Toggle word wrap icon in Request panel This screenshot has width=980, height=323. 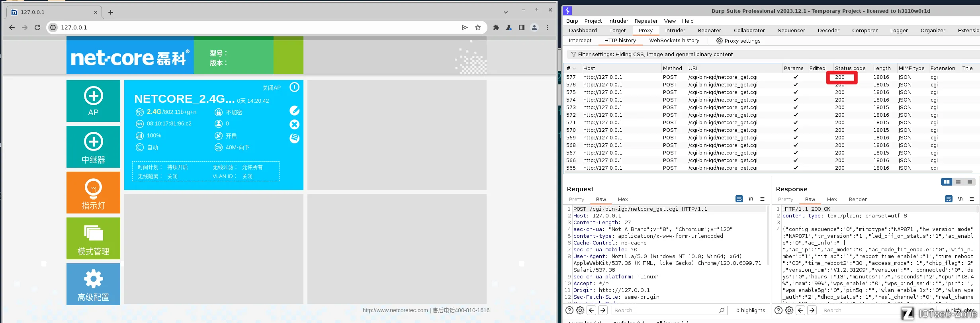click(x=739, y=199)
